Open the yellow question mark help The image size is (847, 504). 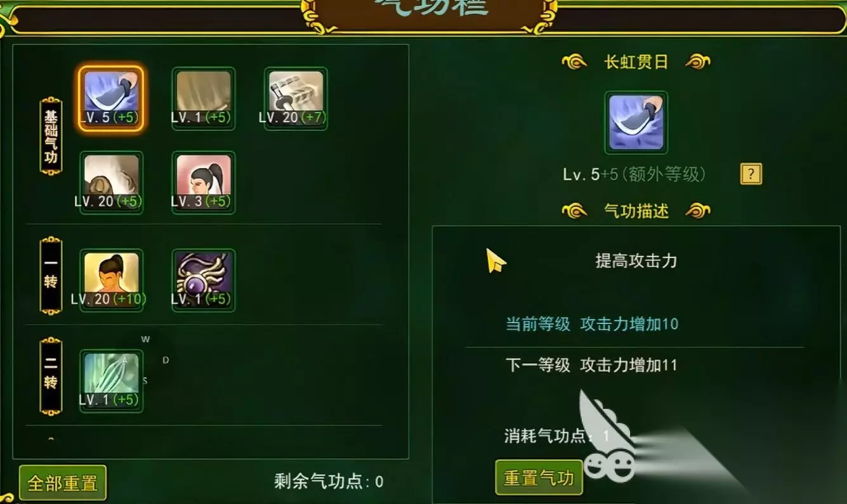point(751,174)
